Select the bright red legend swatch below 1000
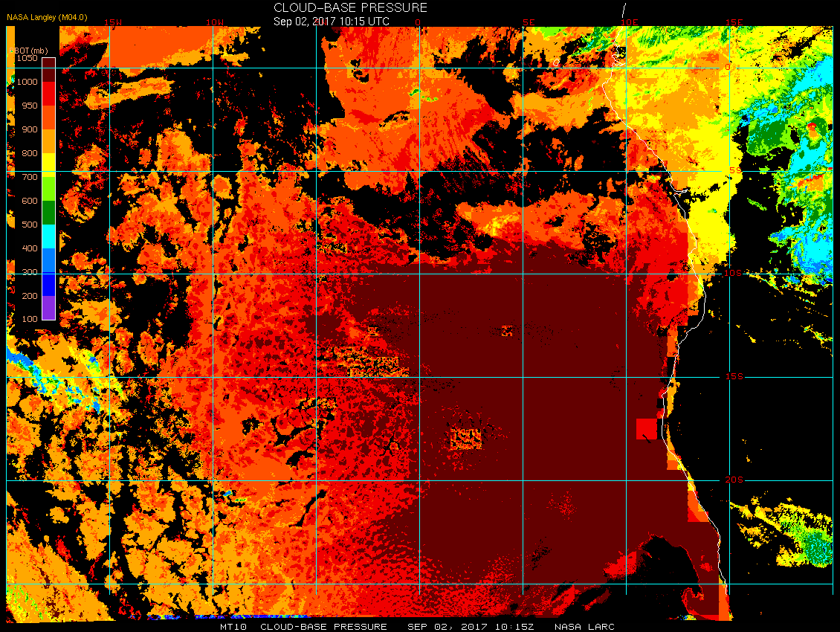840x632 pixels. [49, 93]
